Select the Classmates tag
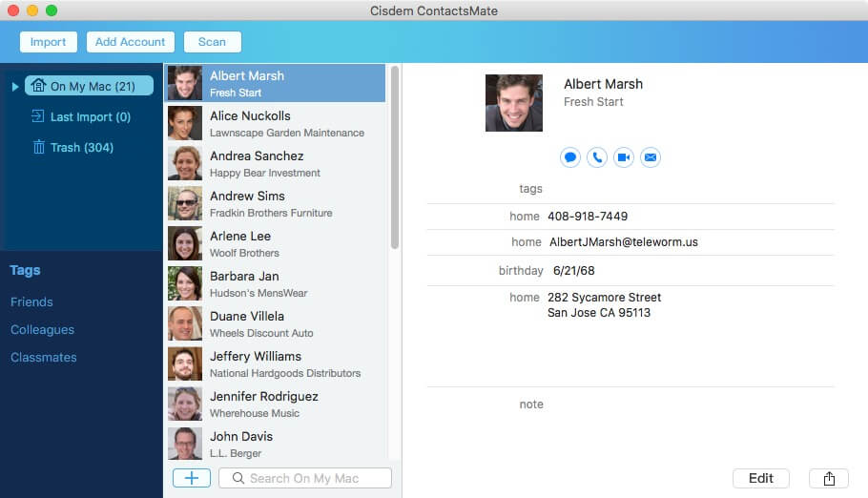 44,358
